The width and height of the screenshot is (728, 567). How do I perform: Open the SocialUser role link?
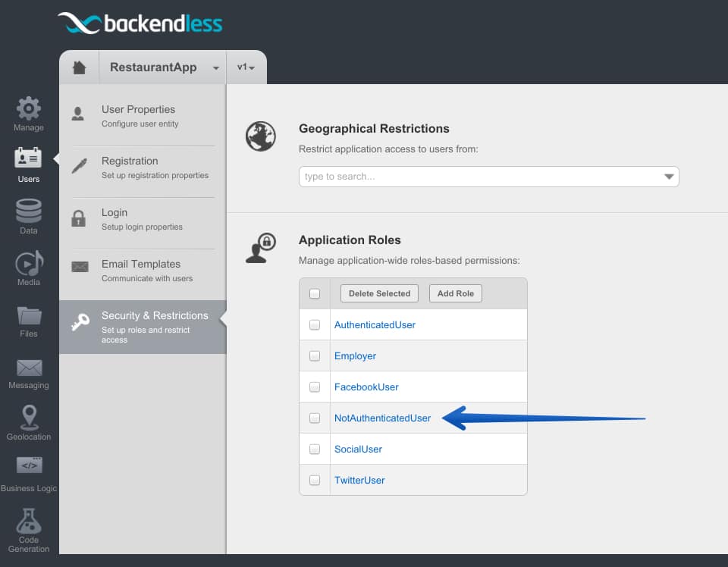[x=358, y=450]
